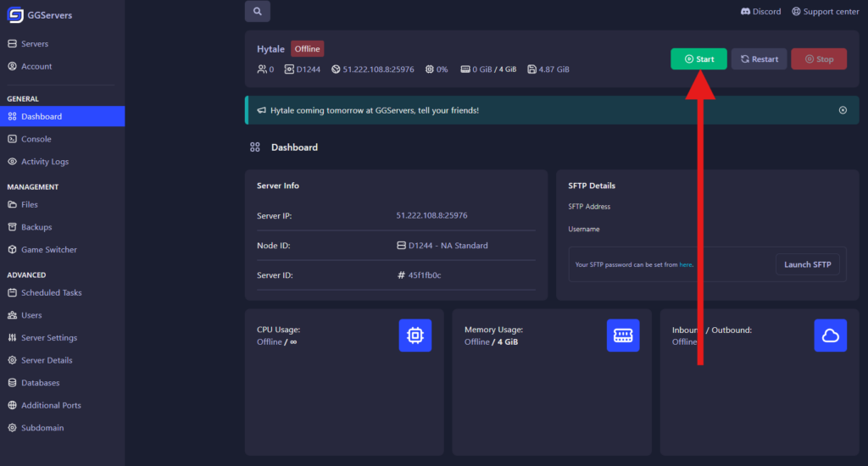Select Dashboard in the sidebar

(x=62, y=116)
